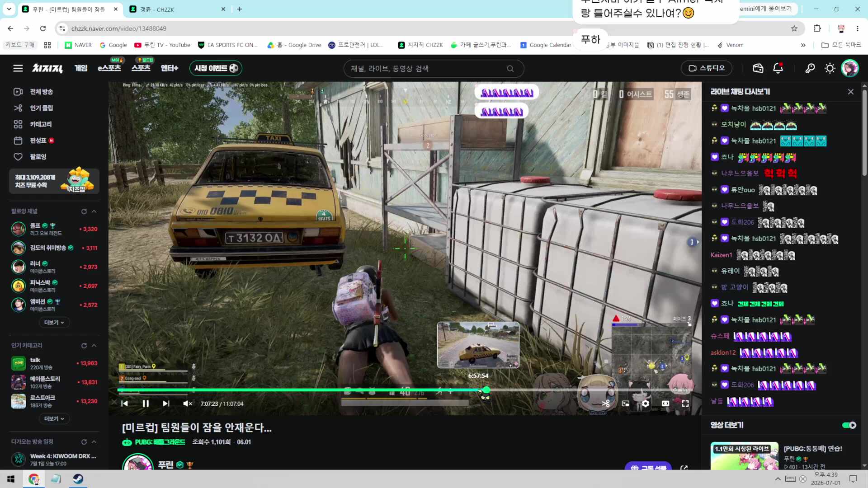Switch to the 엔터+ top nav tab
Image resolution: width=868 pixels, height=488 pixels.
(170, 68)
